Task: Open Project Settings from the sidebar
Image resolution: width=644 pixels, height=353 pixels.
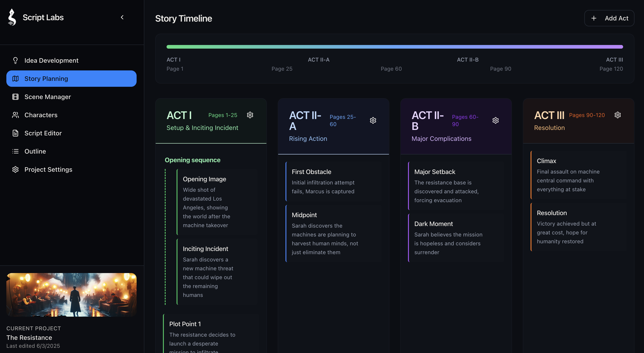Action: pyautogui.click(x=48, y=169)
